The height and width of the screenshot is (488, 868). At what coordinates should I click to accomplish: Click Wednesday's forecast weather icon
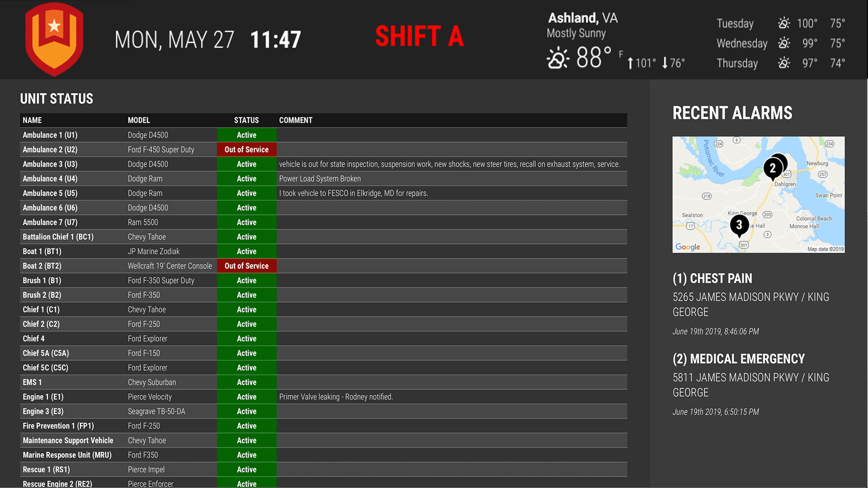(x=783, y=43)
